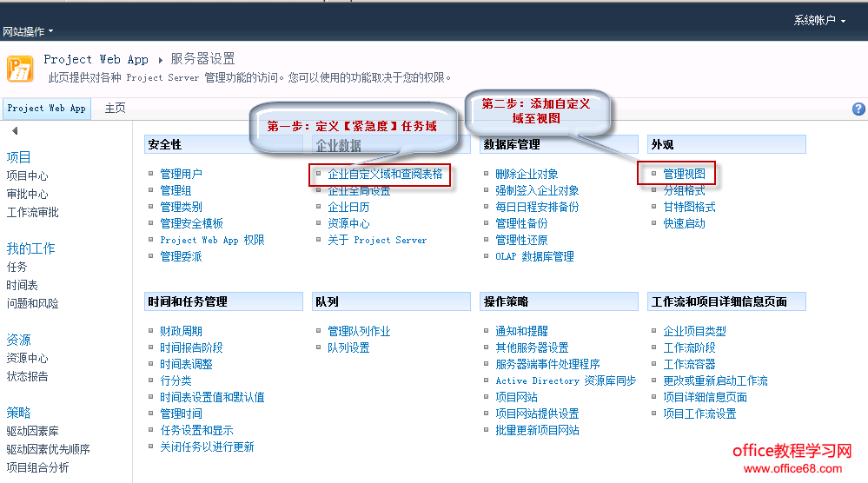Collapse the left navigation arrow

[x=15, y=131]
